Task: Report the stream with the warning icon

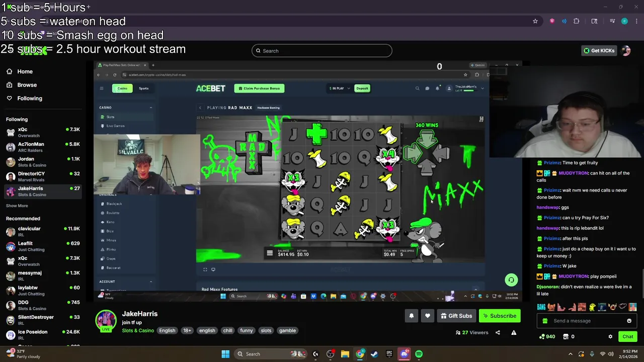Action: pos(514,332)
